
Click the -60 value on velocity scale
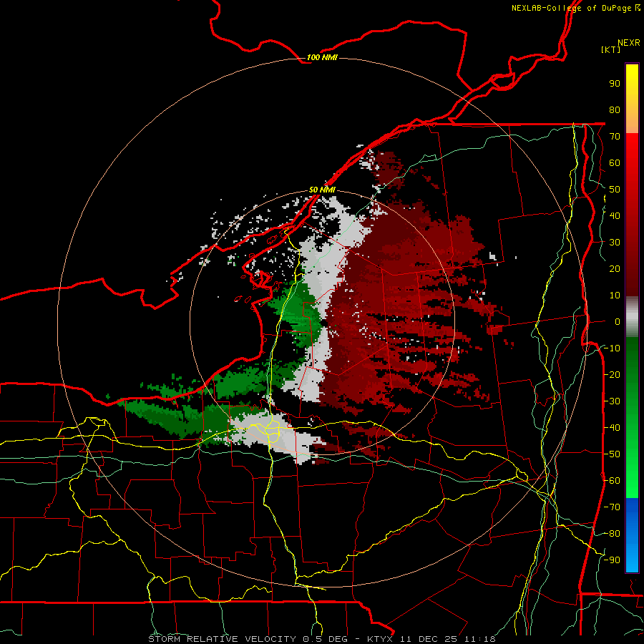coord(612,481)
